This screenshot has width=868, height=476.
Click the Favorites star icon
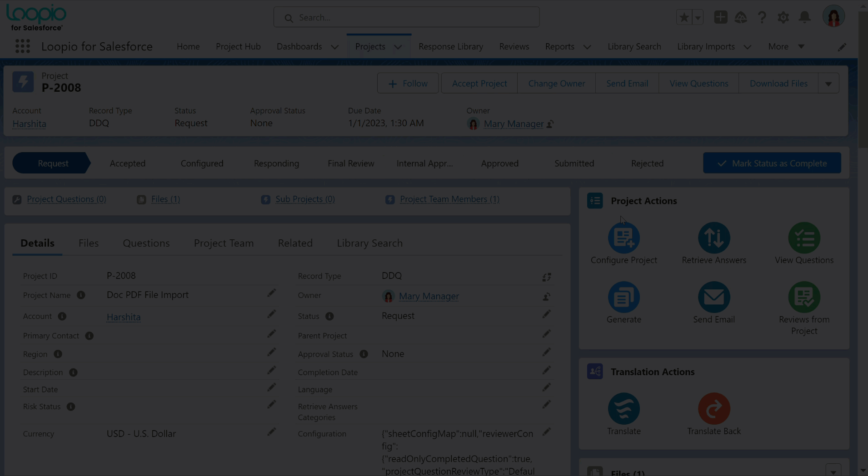683,17
